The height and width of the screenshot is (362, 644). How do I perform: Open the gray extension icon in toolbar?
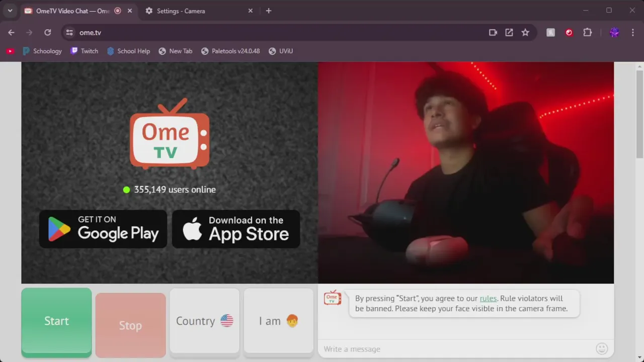551,32
